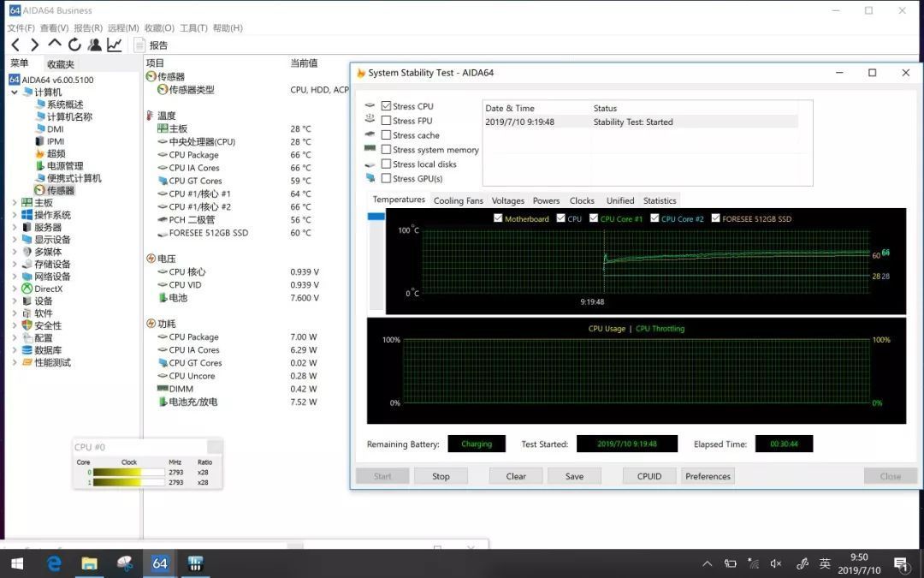924x578 pixels.
Task: Go back with the toolbar left arrow
Action: tap(16, 45)
